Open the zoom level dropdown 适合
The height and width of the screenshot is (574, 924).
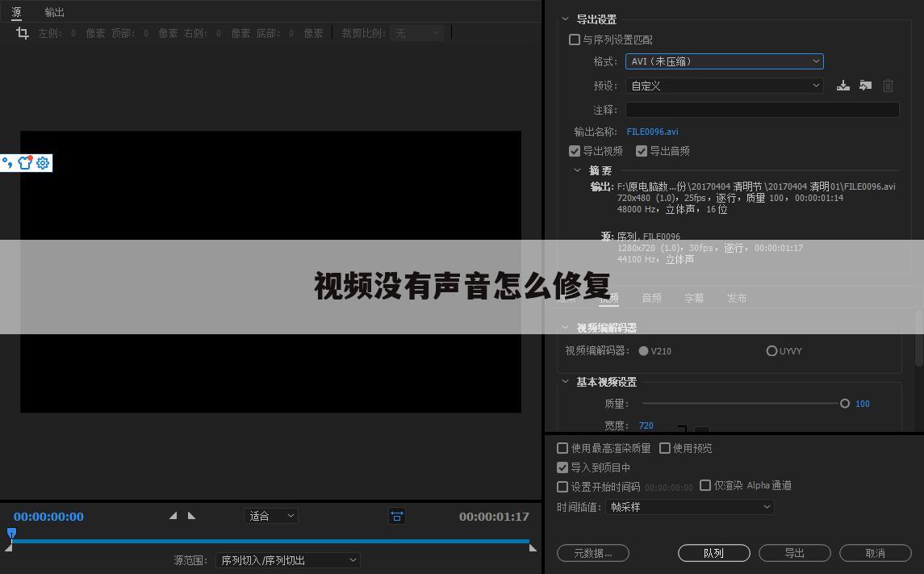click(x=271, y=516)
